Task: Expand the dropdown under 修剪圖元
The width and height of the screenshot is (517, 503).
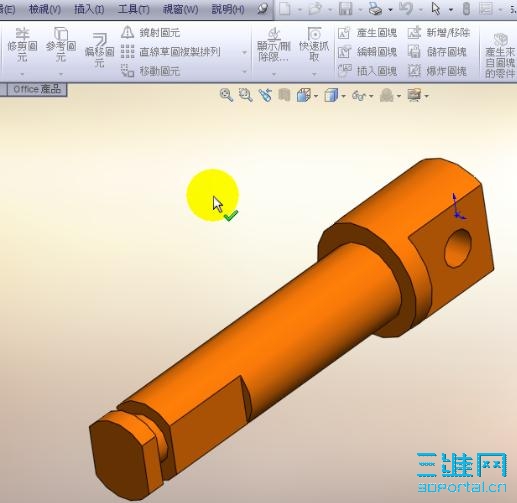Action: coord(22,74)
